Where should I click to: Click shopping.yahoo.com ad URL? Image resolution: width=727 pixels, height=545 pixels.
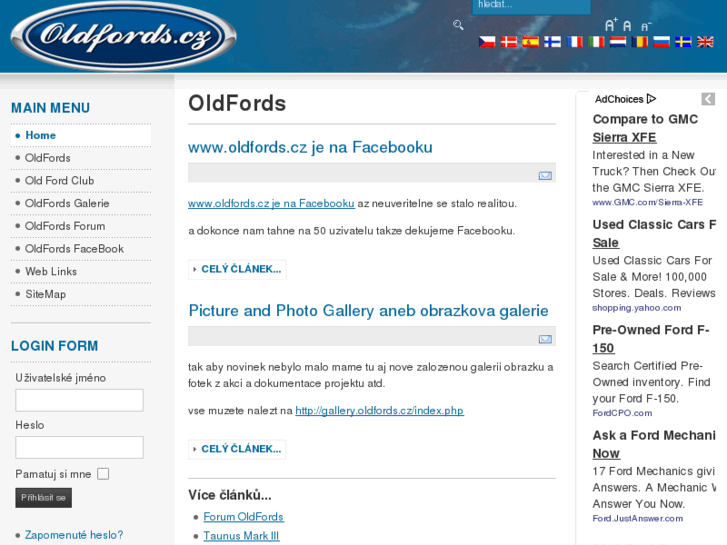pos(637,308)
